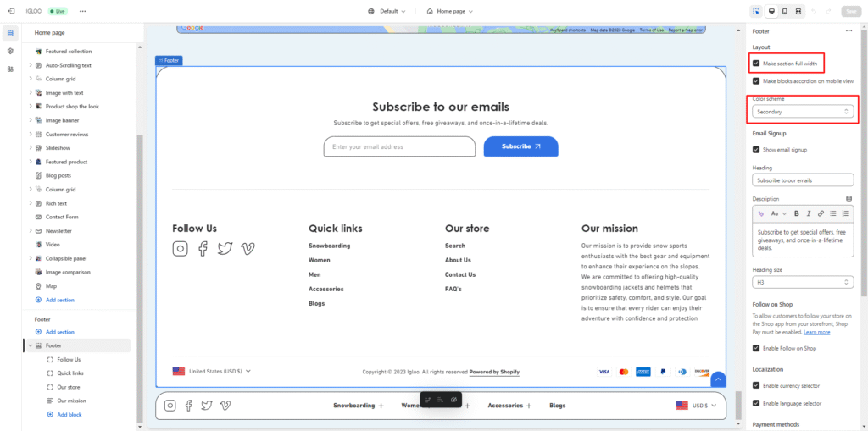
Task: Switch to mobile preview icon
Action: 785,11
